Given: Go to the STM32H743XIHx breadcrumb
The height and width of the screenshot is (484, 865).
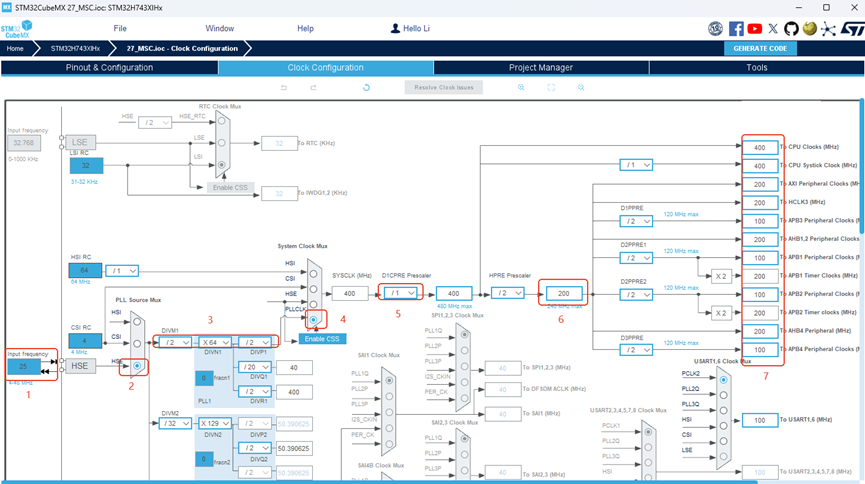Looking at the screenshot, I should tap(75, 49).
